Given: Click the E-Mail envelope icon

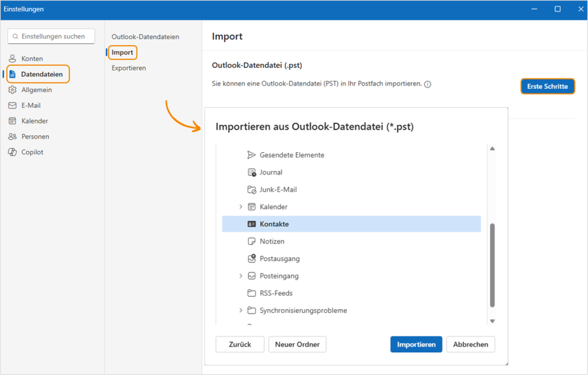Looking at the screenshot, I should (12, 105).
